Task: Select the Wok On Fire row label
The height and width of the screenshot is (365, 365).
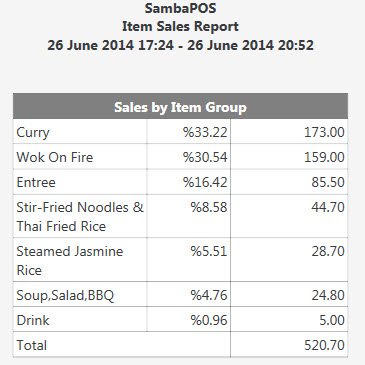Action: tap(55, 157)
